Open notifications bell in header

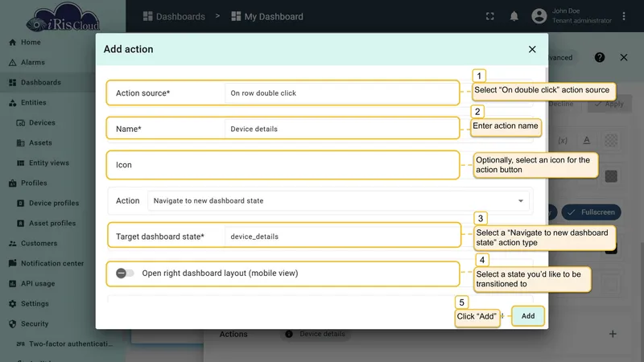(514, 16)
